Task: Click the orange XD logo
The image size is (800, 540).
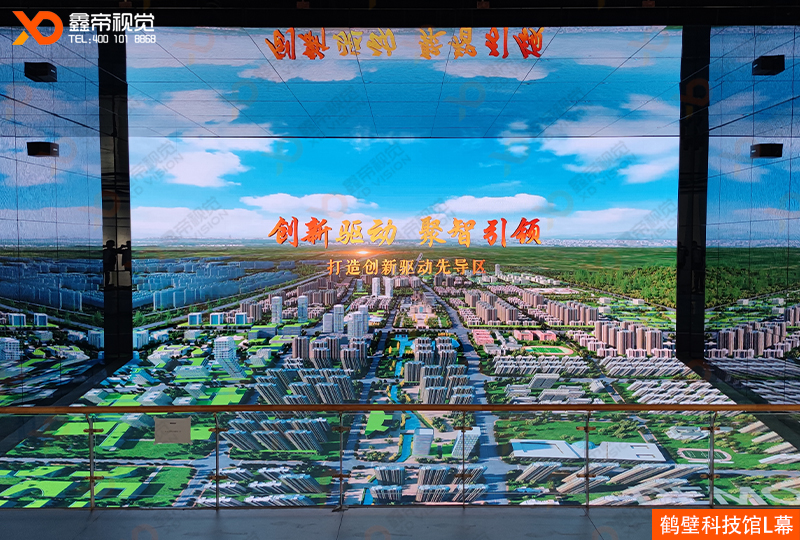Action: 37,26
